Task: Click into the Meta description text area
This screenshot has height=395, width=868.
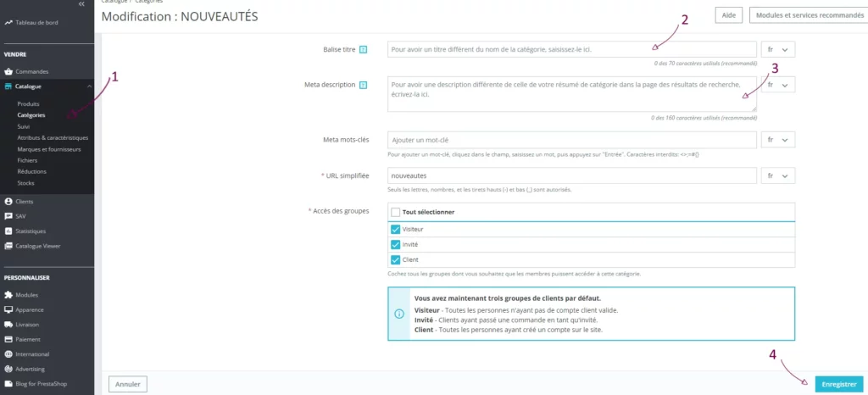Action: coord(571,94)
